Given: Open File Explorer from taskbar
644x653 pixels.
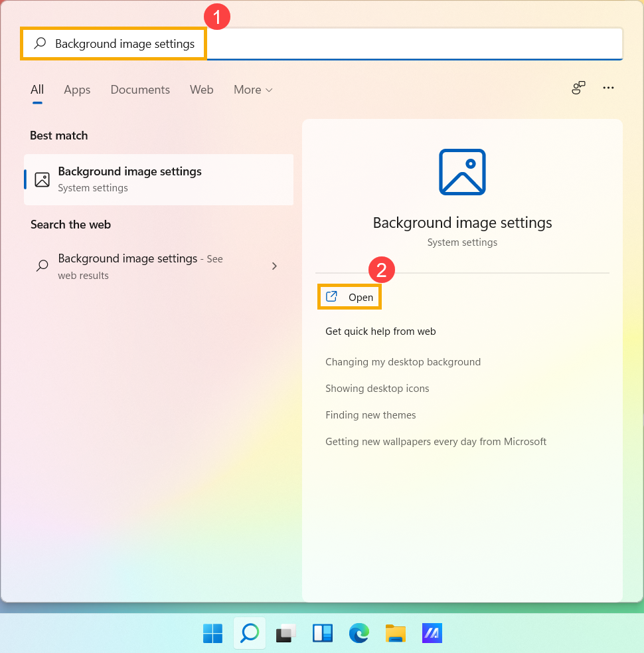Looking at the screenshot, I should [396, 634].
